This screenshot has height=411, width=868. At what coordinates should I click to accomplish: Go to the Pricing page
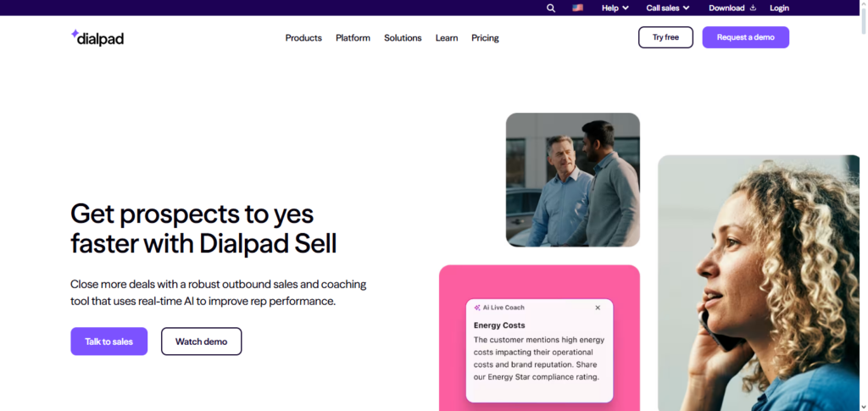[485, 37]
